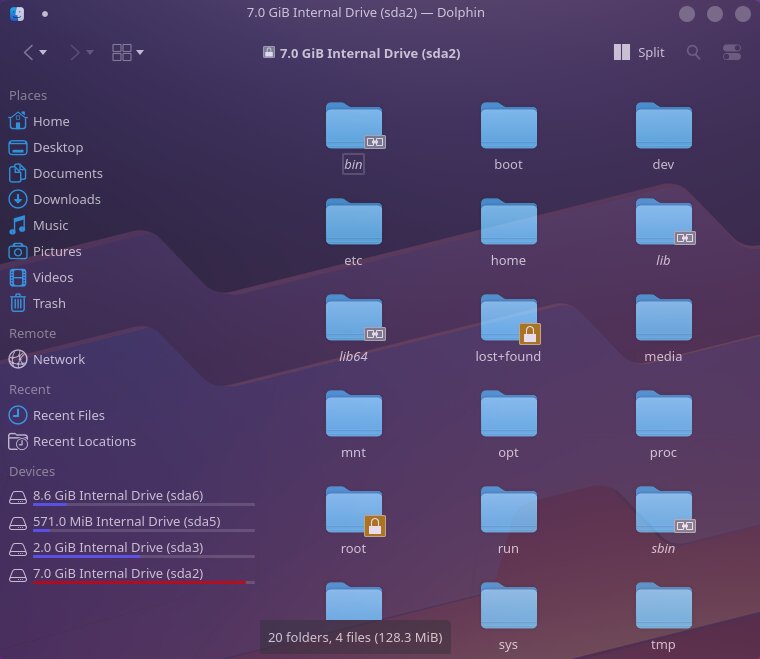Click the location bar path title
The image size is (760, 659).
coord(369,53)
